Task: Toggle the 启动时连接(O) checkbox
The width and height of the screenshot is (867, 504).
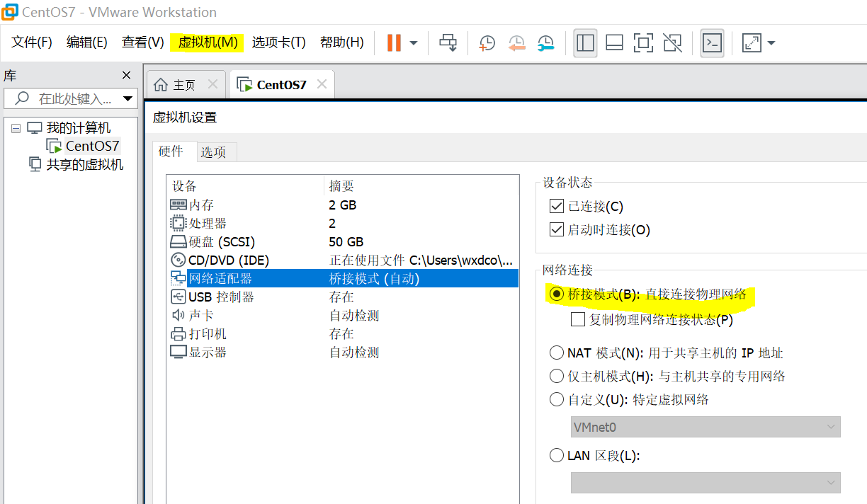Action: coord(556,230)
